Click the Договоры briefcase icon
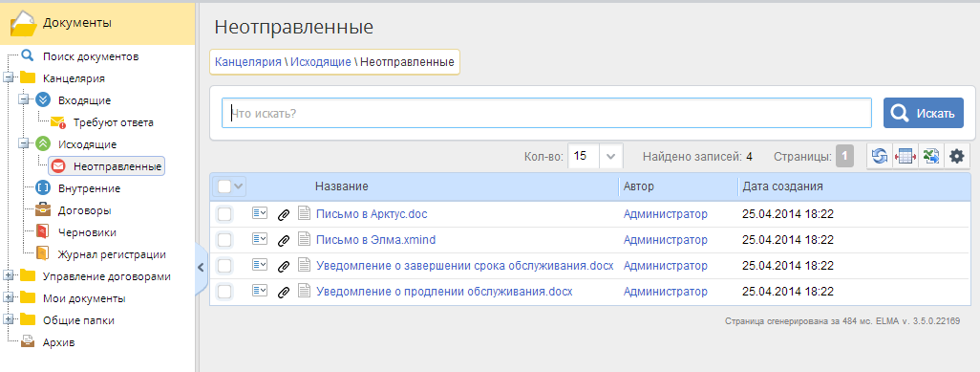 pyautogui.click(x=42, y=209)
